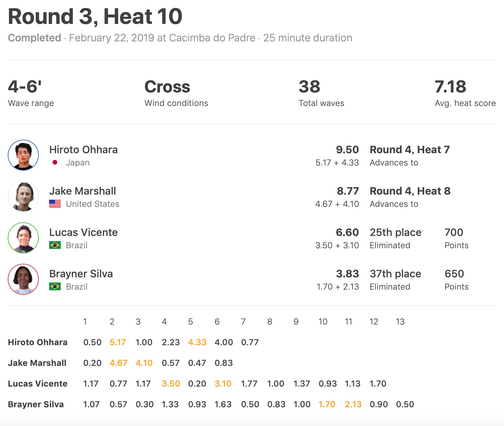This screenshot has height=426, width=504.
Task: Click the Japan flag icon
Action: [55, 163]
